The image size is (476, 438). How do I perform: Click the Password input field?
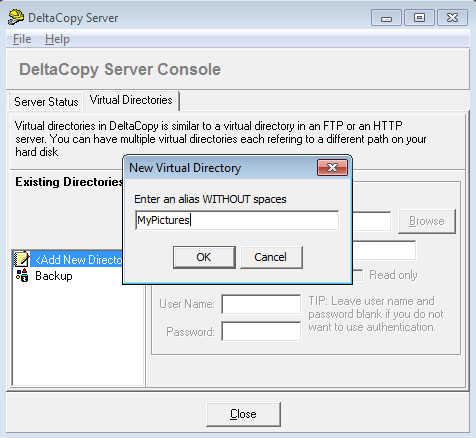(x=261, y=331)
